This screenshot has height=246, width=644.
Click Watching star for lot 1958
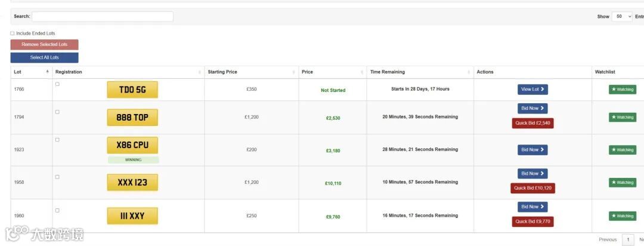[x=622, y=183]
